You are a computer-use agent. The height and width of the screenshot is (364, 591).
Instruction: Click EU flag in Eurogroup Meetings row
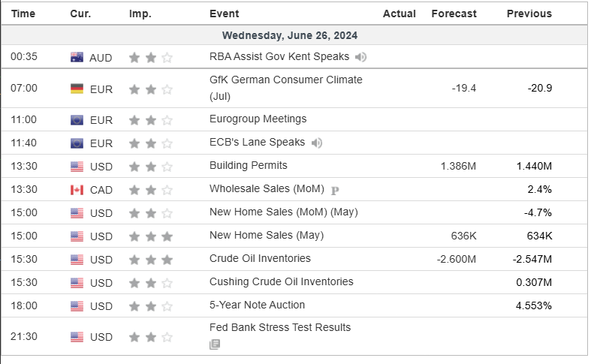(77, 119)
